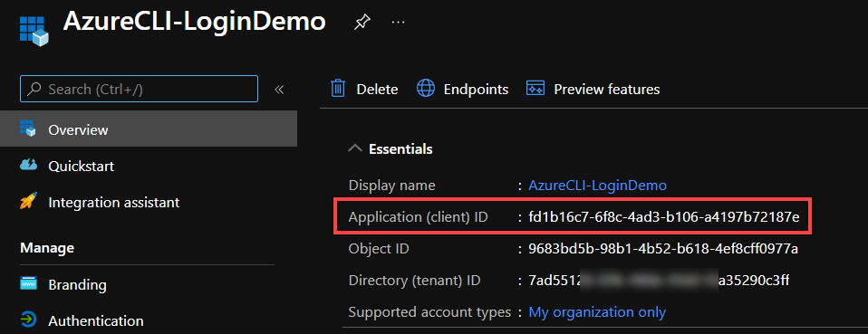The width and height of the screenshot is (868, 334).
Task: Click the Integration assistant rocket icon
Action: point(28,203)
